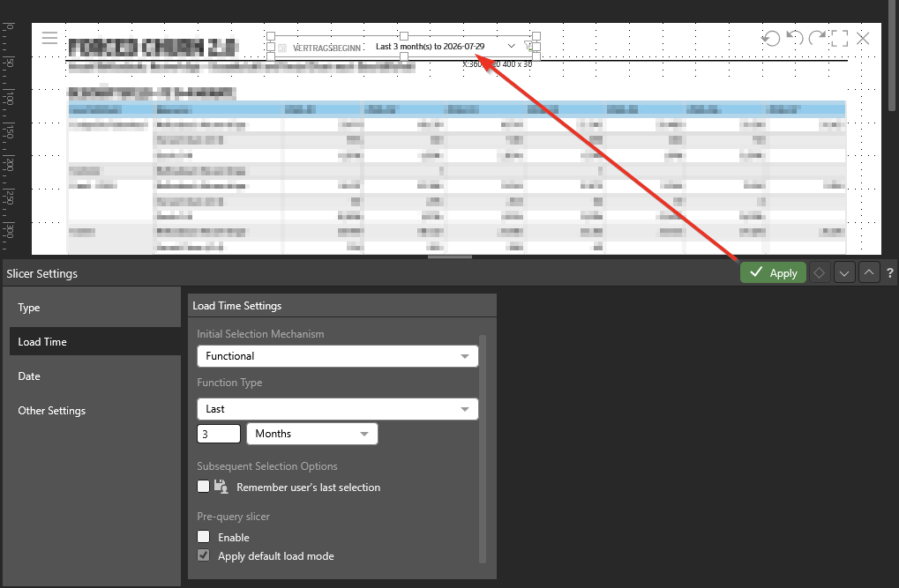This screenshot has width=899, height=588.
Task: Open Initial Selection Mechanism dropdown set to Functional
Action: click(x=337, y=356)
